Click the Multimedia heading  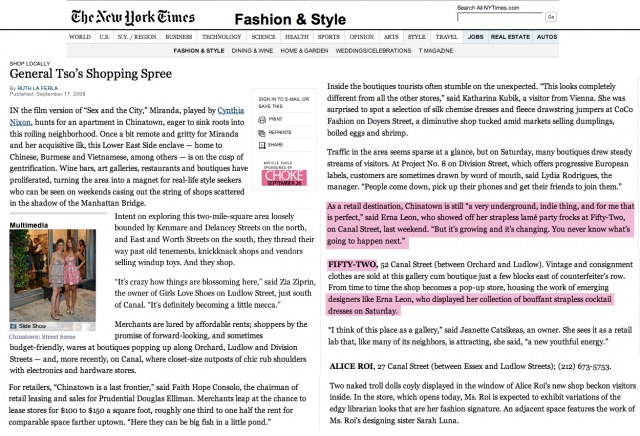click(29, 225)
